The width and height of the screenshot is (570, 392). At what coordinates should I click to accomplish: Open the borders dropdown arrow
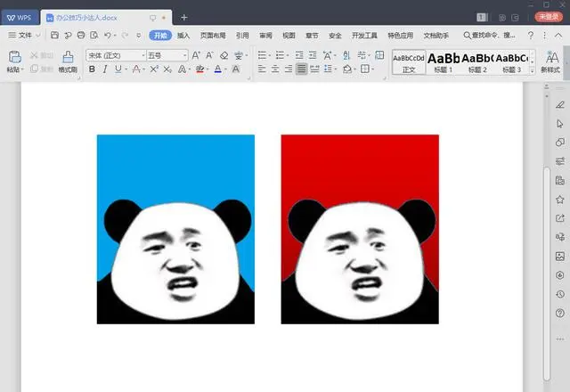(x=372, y=69)
